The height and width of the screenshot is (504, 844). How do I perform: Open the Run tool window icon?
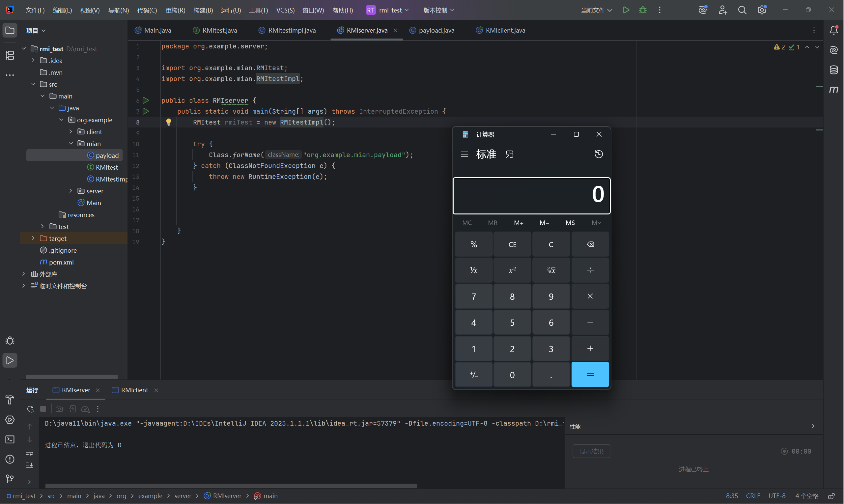point(10,360)
